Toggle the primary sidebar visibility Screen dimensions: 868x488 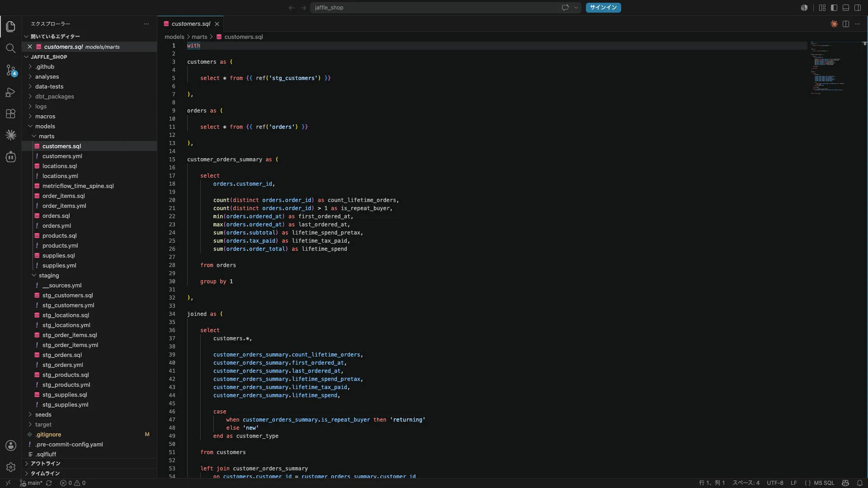tap(834, 8)
